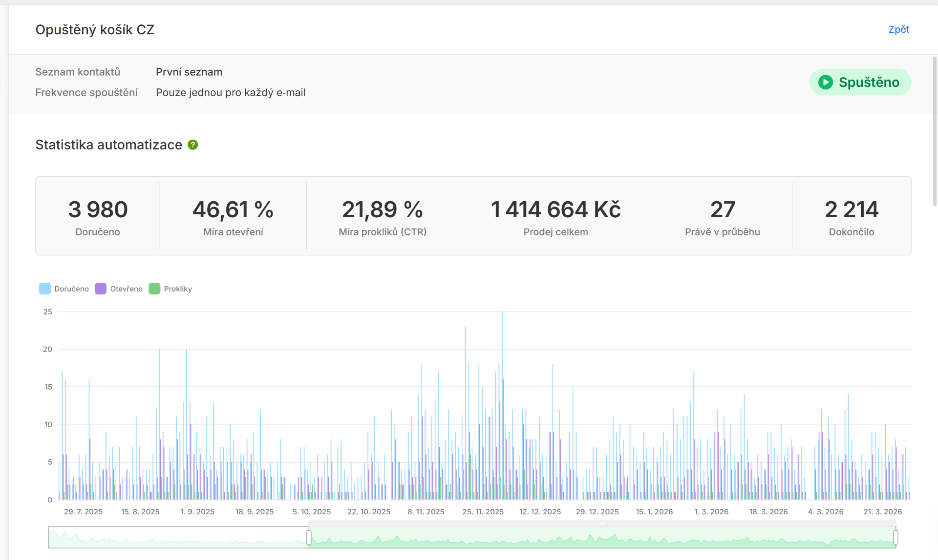
Task: Click the 29. 7. 2025 axis label
Action: point(83,512)
